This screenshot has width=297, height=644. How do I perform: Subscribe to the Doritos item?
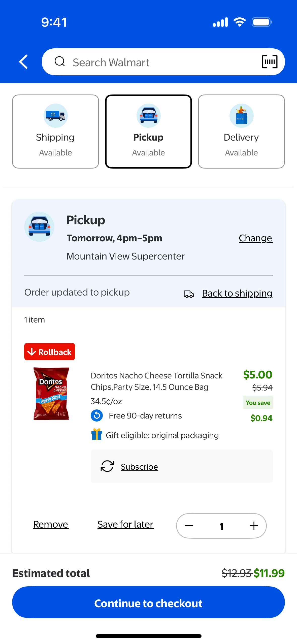point(139,467)
